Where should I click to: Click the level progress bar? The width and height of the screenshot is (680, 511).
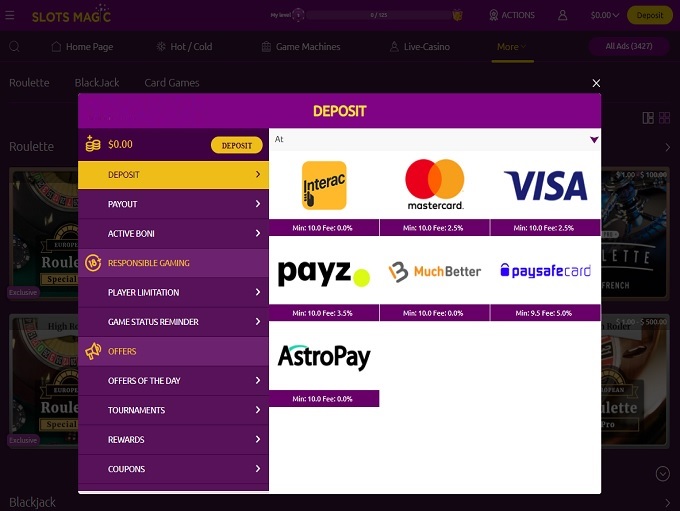point(379,15)
